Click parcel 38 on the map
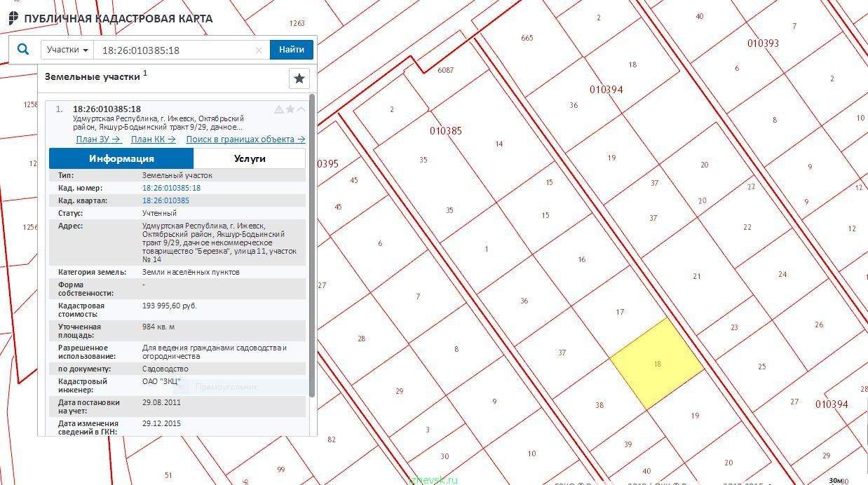Image resolution: width=868 pixels, height=485 pixels. [599, 405]
